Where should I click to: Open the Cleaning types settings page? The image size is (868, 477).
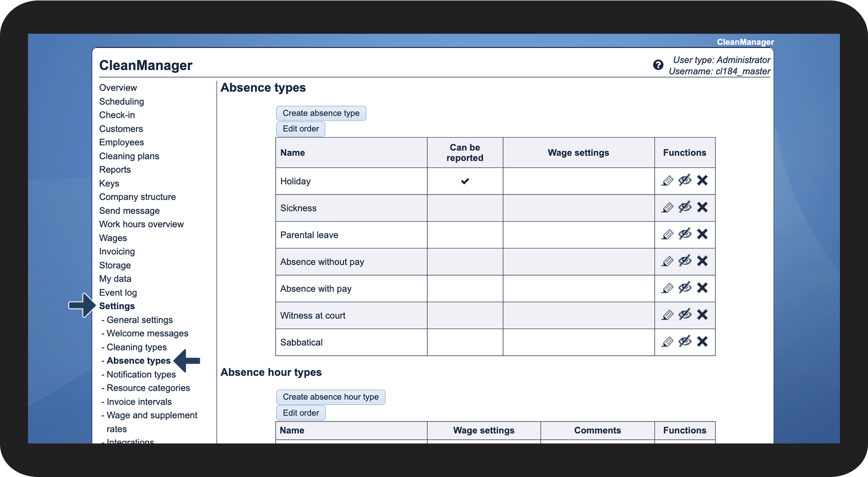pyautogui.click(x=137, y=347)
